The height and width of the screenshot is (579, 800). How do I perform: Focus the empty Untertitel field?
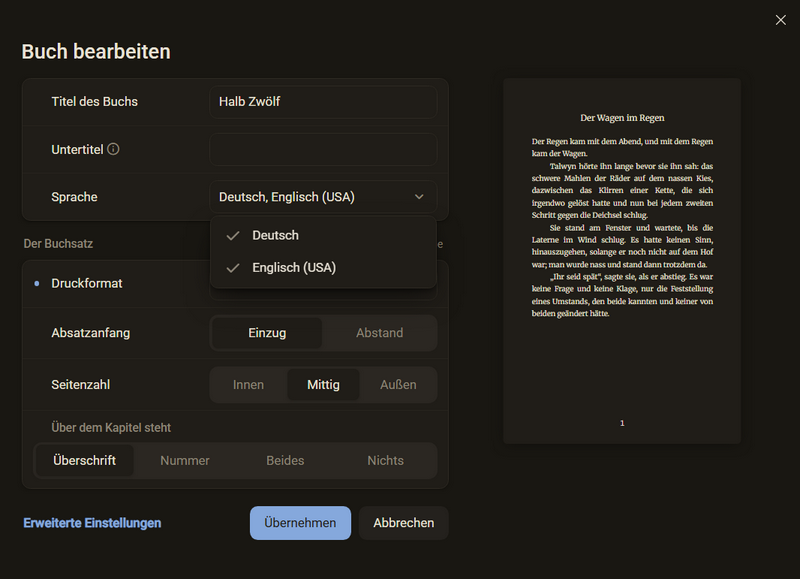coord(323,149)
